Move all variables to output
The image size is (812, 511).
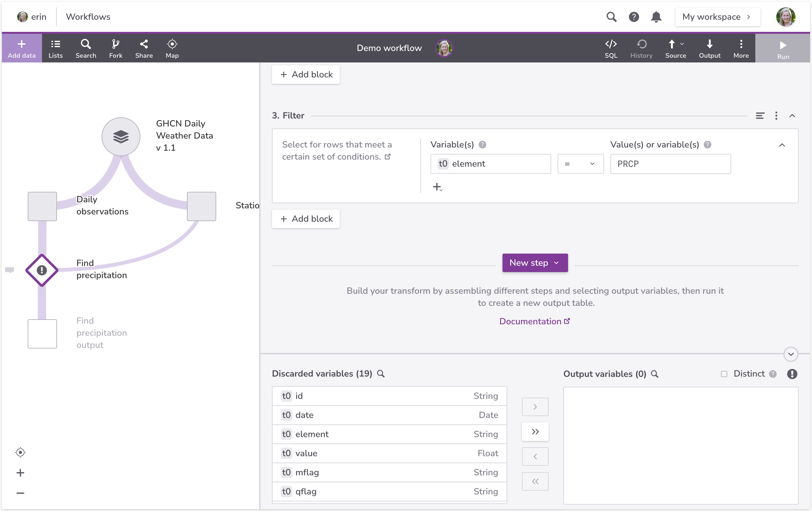pos(535,431)
